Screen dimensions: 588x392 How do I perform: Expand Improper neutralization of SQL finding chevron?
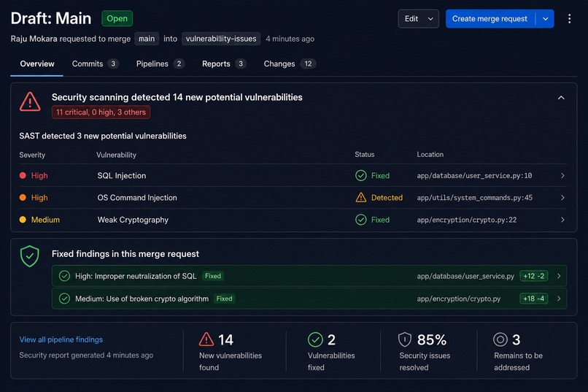click(559, 276)
